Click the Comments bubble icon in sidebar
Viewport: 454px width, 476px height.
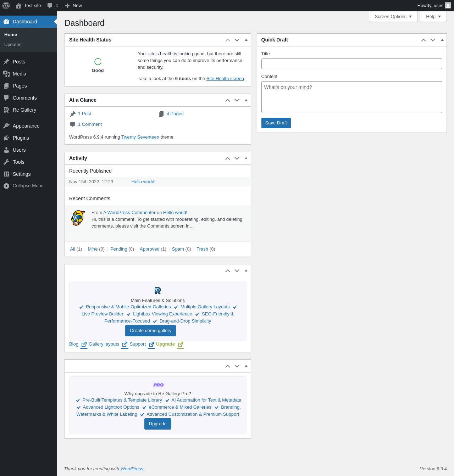click(6, 98)
